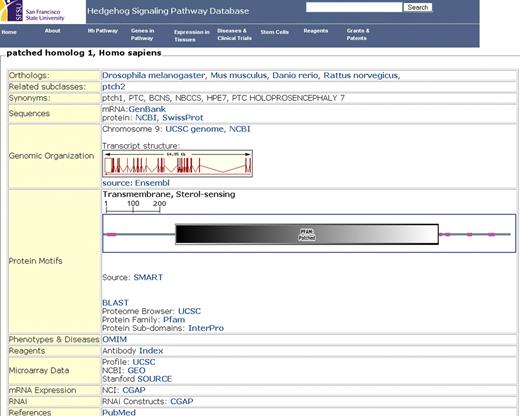Viewport: 520px width, 416px height.
Task: Open Proteome Browser UCSC link
Action: coord(190,311)
